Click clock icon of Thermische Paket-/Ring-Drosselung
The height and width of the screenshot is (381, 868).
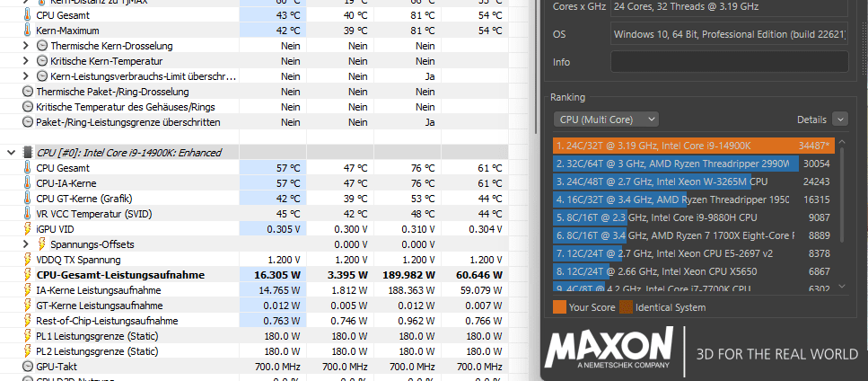pyautogui.click(x=28, y=92)
